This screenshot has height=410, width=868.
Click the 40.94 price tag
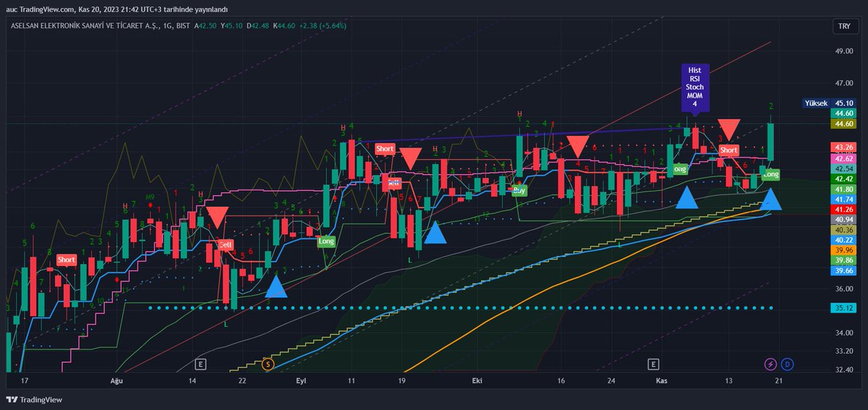(843, 219)
